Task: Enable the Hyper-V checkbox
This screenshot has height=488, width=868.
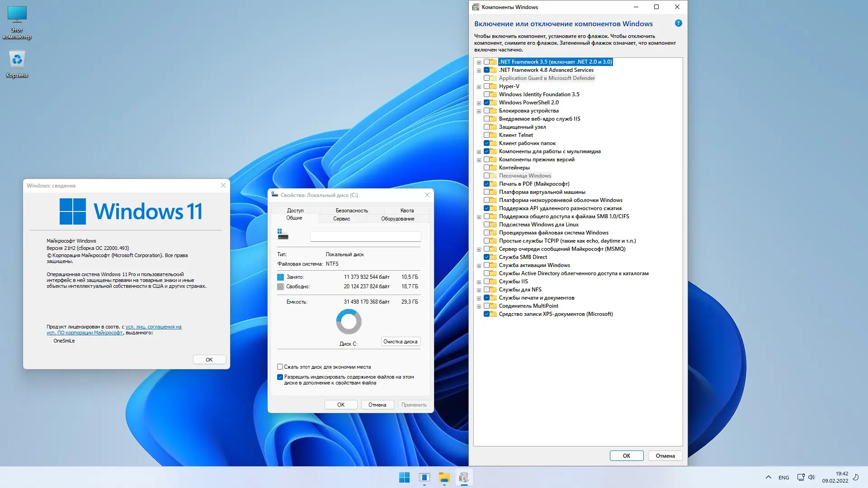Action: pos(487,86)
